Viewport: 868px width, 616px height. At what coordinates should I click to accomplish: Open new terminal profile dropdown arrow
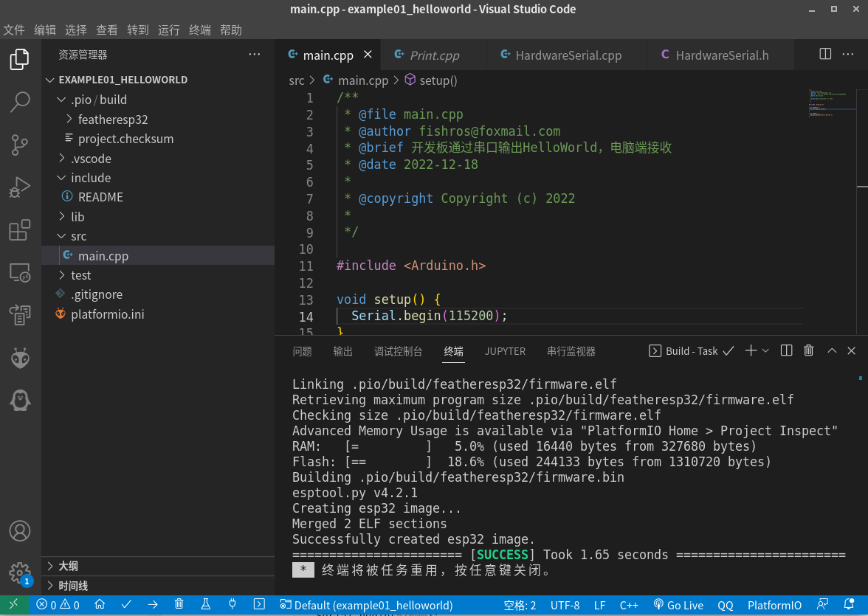(765, 351)
